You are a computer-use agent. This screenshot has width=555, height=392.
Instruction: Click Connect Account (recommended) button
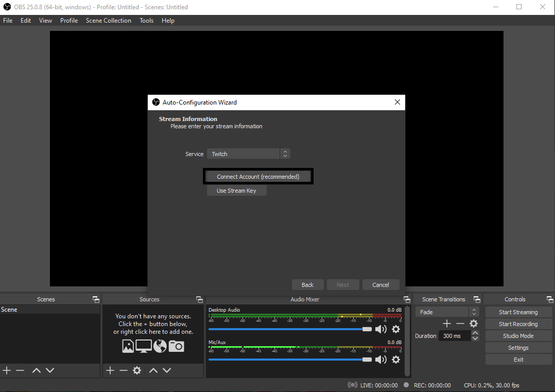tap(258, 177)
